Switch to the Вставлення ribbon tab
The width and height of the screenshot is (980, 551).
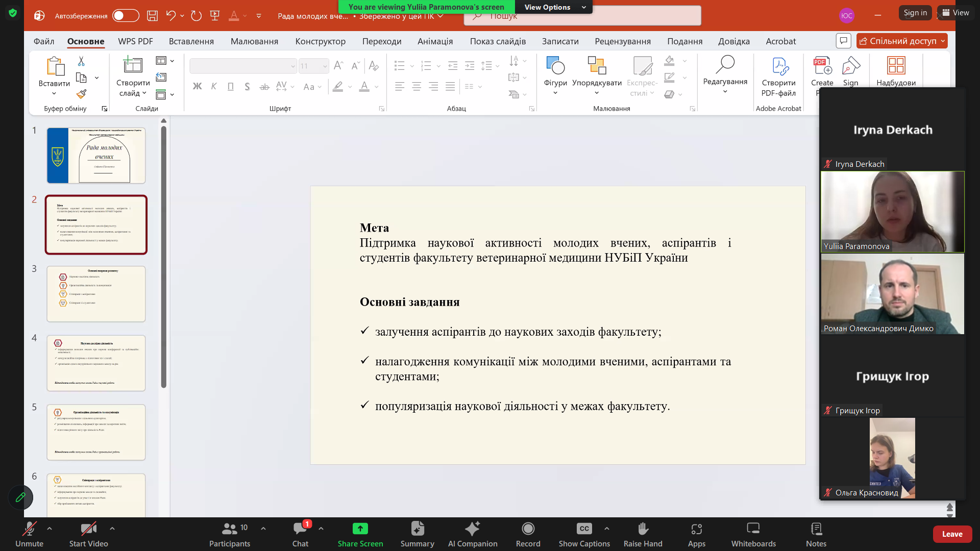tap(191, 41)
